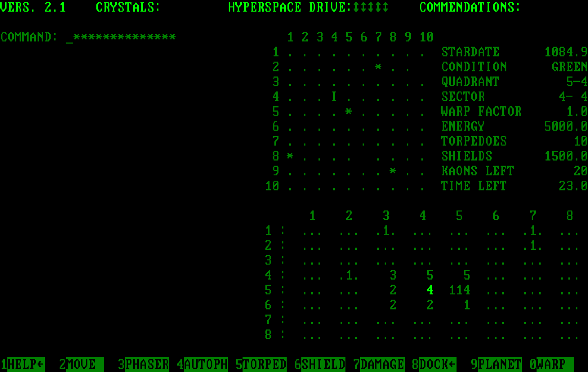Click the galaxy map row label 8

(x=268, y=334)
